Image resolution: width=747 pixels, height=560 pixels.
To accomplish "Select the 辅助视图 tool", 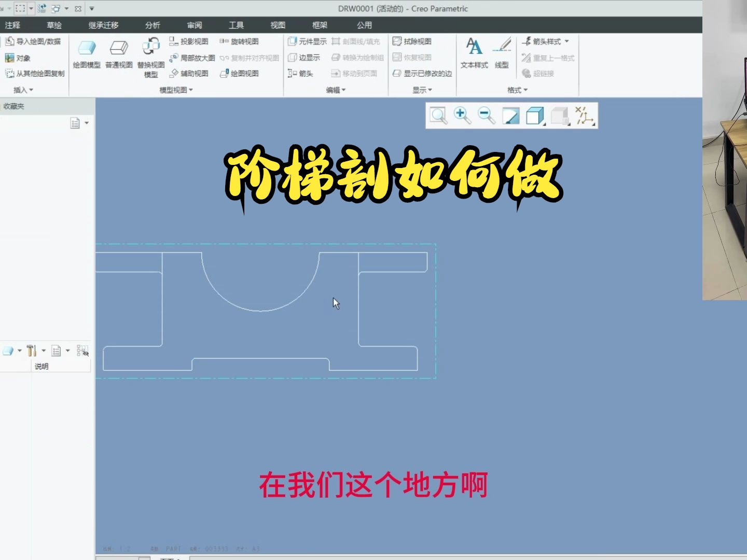I will [x=193, y=73].
